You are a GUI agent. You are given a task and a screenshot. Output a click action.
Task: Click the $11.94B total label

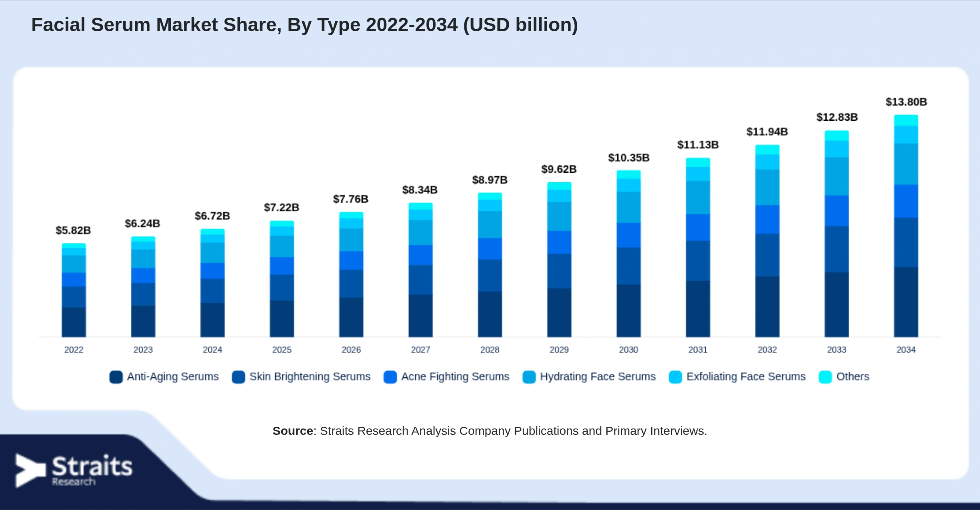tap(767, 132)
